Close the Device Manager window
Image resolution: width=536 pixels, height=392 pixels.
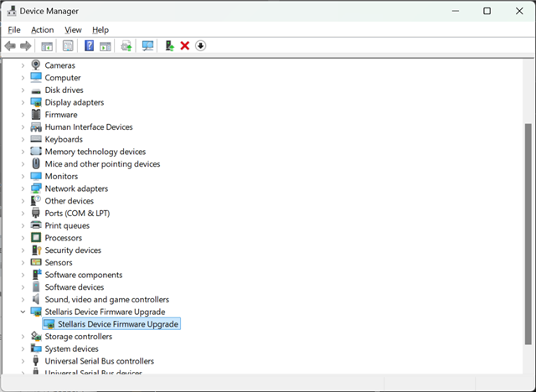pos(519,11)
